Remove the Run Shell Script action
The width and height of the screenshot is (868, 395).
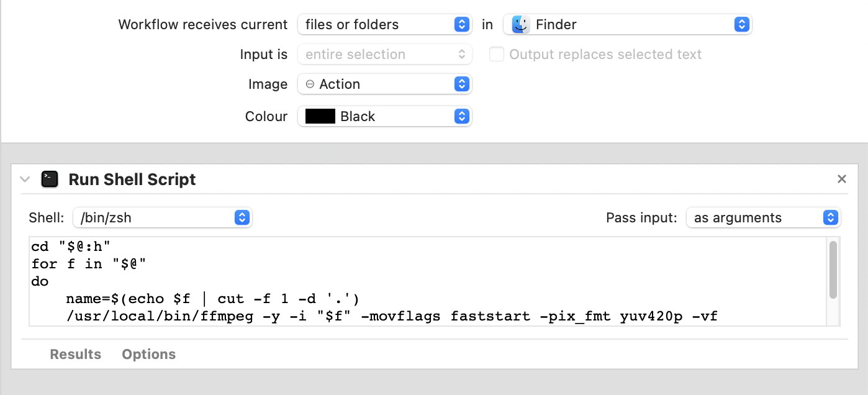pos(842,179)
